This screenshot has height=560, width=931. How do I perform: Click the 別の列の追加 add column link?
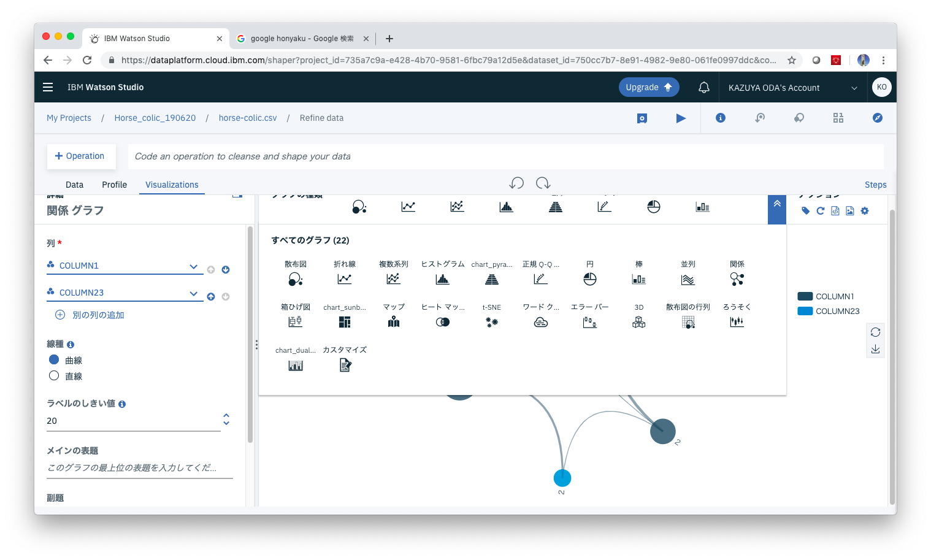coord(88,315)
